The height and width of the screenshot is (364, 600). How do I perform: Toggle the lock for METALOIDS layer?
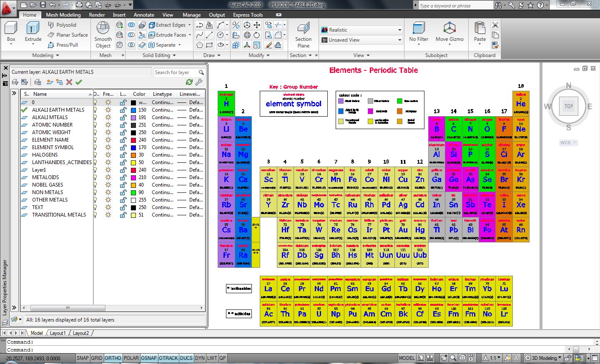(123, 177)
